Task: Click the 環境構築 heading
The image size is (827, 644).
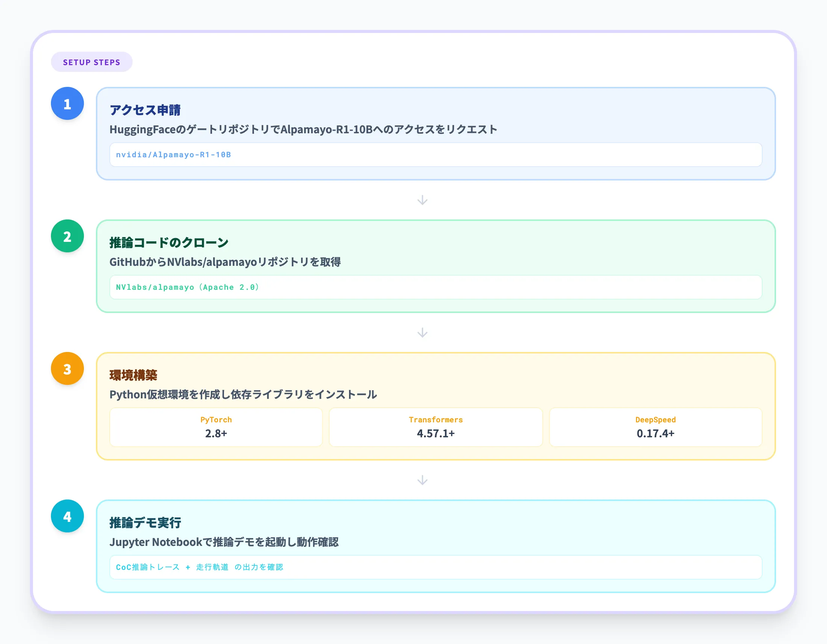Action: [133, 375]
